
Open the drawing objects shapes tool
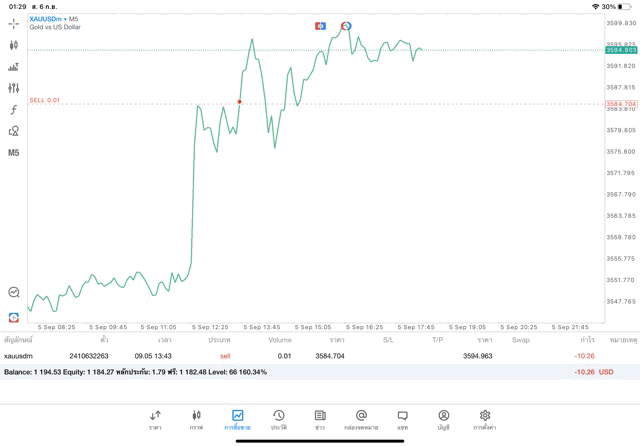pos(14,131)
